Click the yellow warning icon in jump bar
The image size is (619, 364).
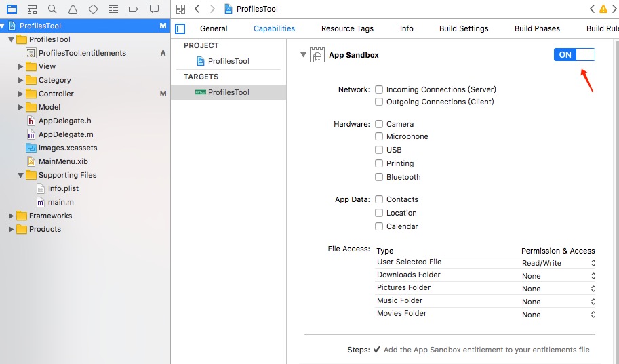[x=603, y=9]
